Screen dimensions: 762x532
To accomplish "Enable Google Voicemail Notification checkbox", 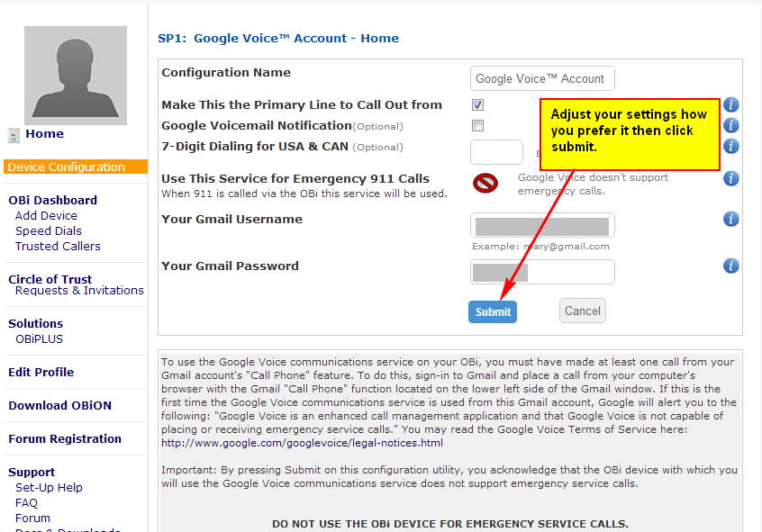I will [x=477, y=126].
